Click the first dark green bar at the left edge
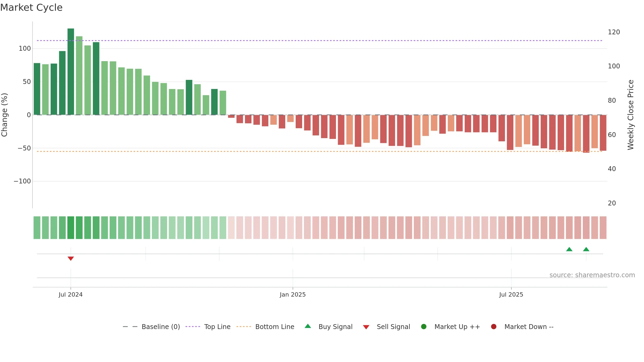The image size is (644, 362). 37,89
